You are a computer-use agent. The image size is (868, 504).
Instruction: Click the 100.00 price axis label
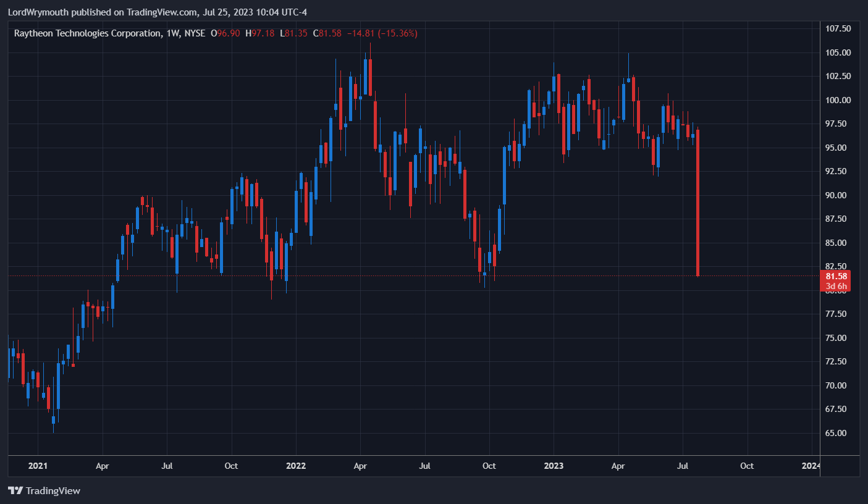(x=838, y=100)
